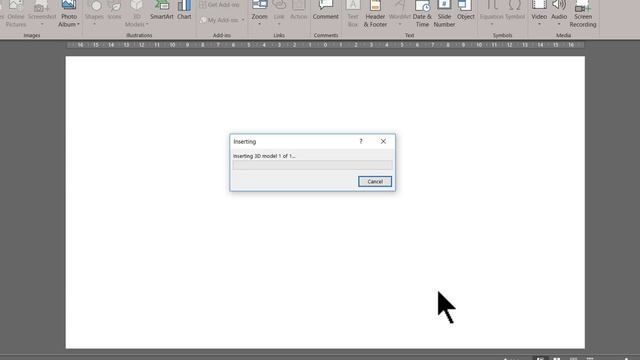Expand the Video dropdown arrow
Viewport: 640px width, 360px height.
pos(539,24)
